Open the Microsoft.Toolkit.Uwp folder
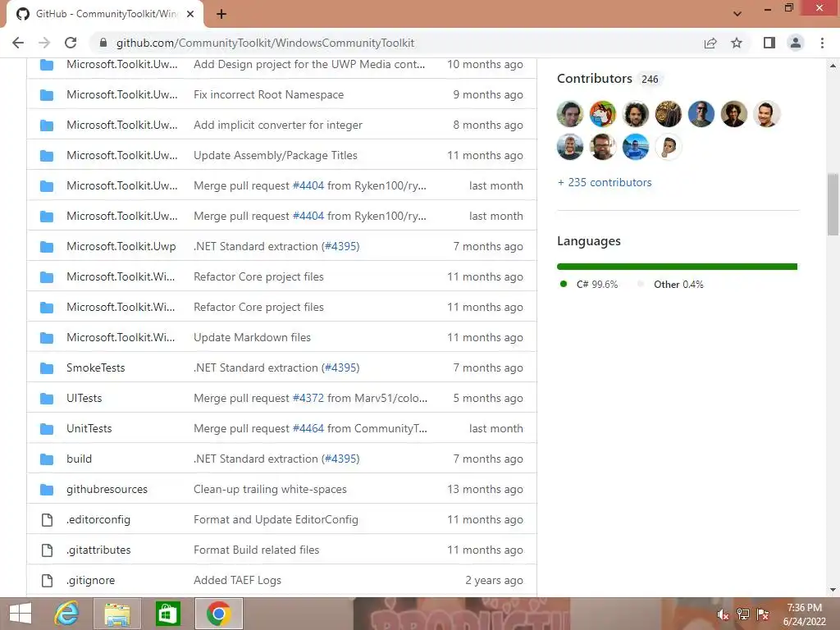840x630 pixels. point(121,246)
